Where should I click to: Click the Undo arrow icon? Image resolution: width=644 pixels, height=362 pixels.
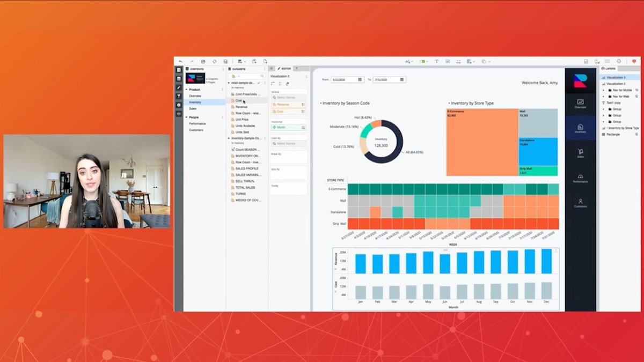[180, 61]
